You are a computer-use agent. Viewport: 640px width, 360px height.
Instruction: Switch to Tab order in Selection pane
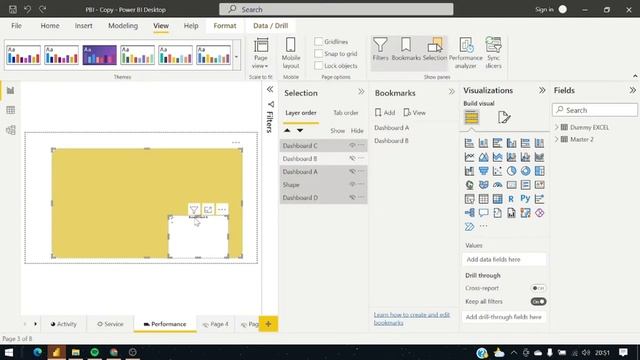click(x=346, y=113)
